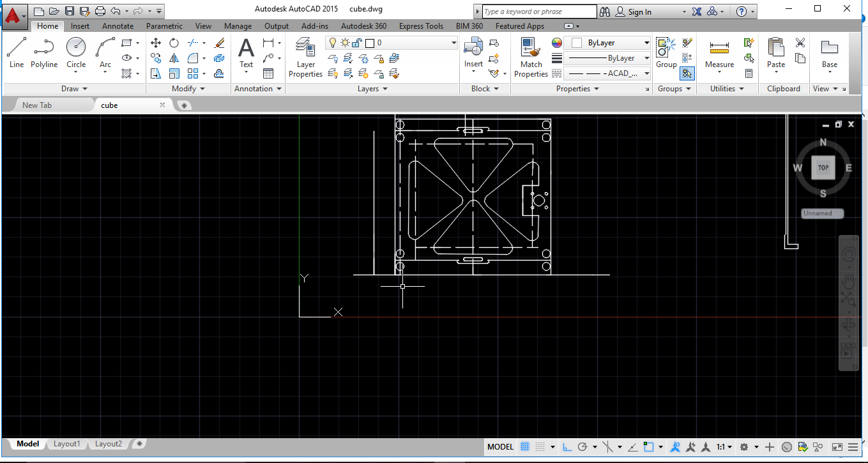Click the Rotate tool icon
The width and height of the screenshot is (868, 463).
click(x=174, y=43)
